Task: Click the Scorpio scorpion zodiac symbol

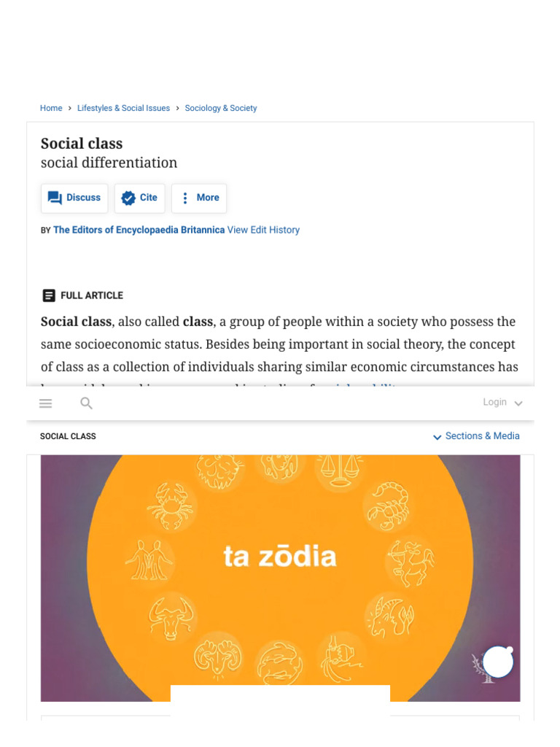Action: pyautogui.click(x=388, y=506)
